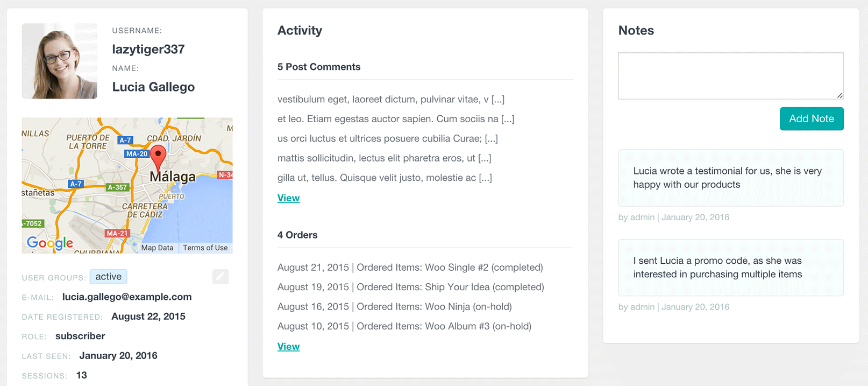Click the textarea resize handle in Notes
The height and width of the screenshot is (386, 868).
point(839,95)
